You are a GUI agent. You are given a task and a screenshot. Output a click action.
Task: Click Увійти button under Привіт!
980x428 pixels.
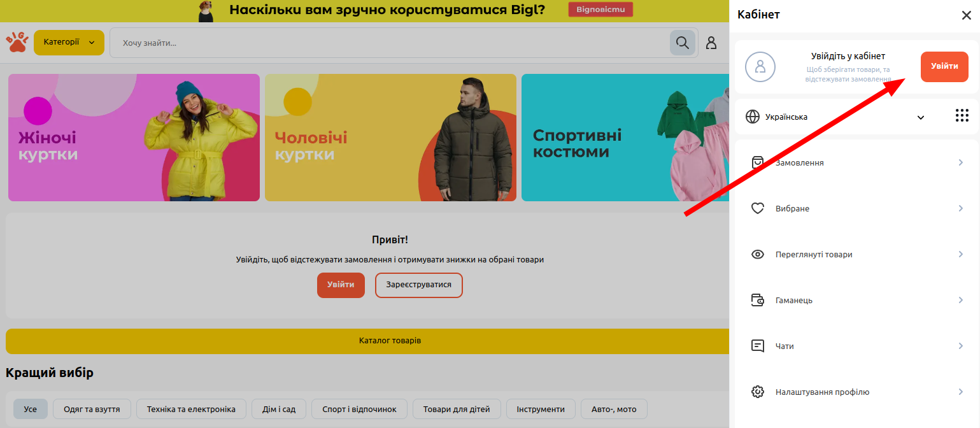click(x=341, y=285)
